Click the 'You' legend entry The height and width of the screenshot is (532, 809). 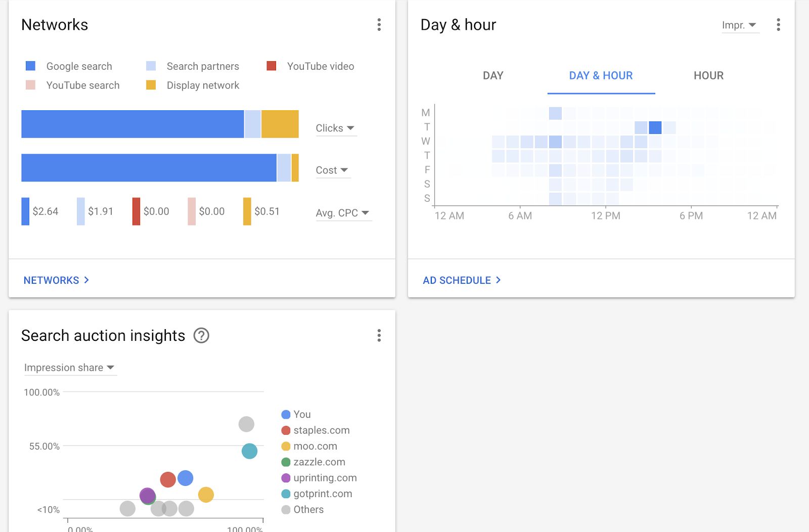(x=296, y=414)
